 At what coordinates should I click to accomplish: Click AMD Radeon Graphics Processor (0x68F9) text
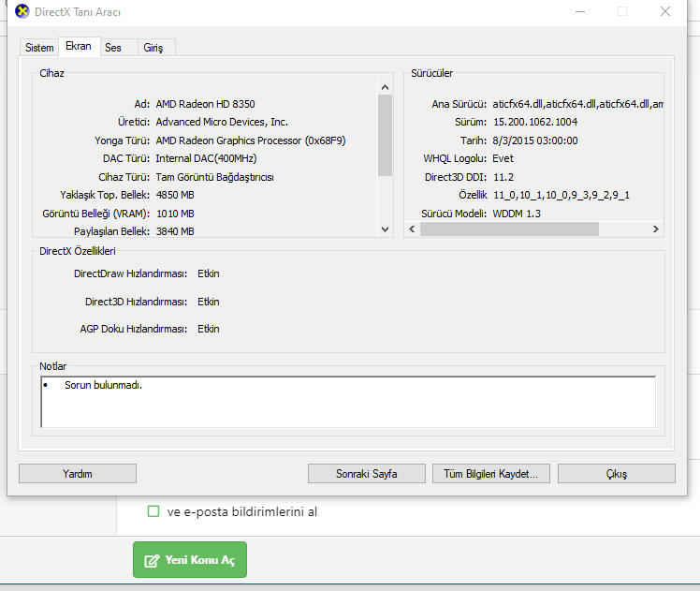(x=251, y=140)
